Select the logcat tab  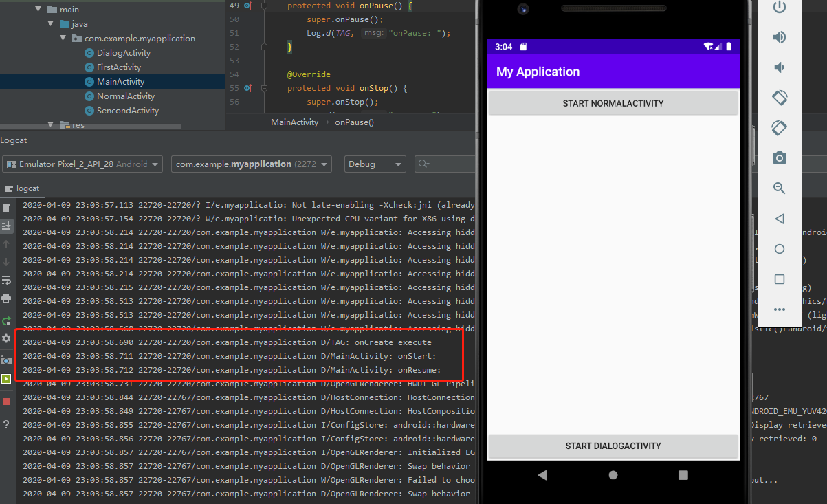pyautogui.click(x=22, y=188)
